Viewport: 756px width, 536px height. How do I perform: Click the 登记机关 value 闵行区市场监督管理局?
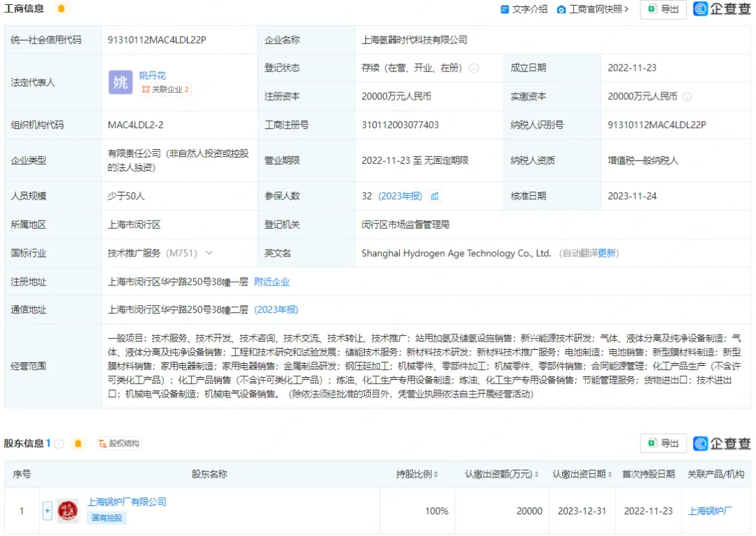[405, 225]
